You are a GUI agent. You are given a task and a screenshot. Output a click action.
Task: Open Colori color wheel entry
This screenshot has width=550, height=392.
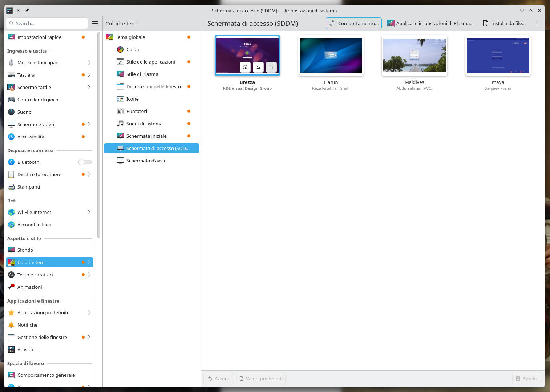pos(133,49)
